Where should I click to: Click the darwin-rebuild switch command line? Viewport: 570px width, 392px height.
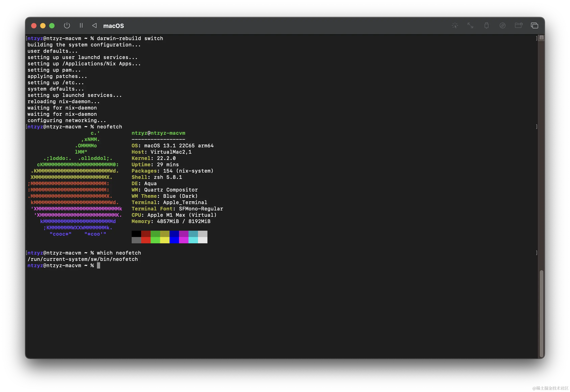tap(130, 38)
